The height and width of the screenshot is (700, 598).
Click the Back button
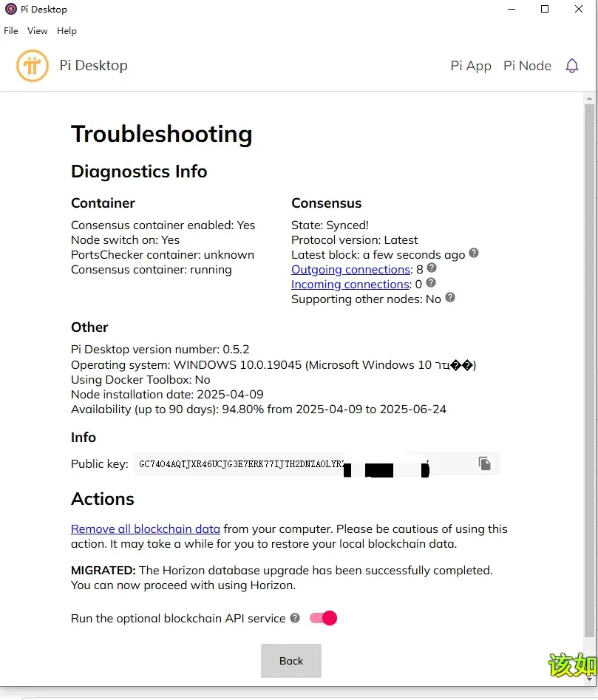pyautogui.click(x=291, y=661)
